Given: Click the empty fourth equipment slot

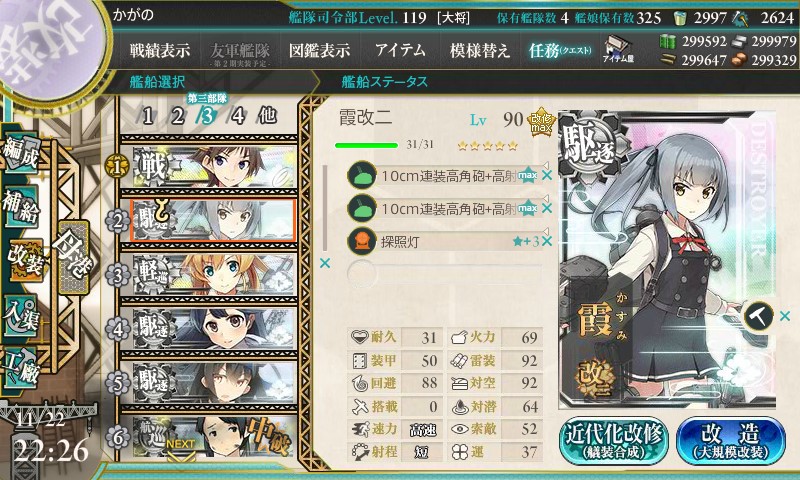Looking at the screenshot, I should pos(445,274).
